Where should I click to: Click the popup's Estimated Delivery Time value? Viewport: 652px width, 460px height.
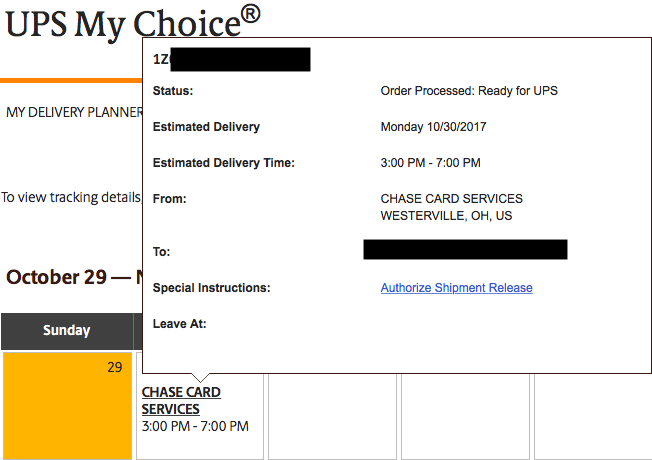[x=430, y=163]
